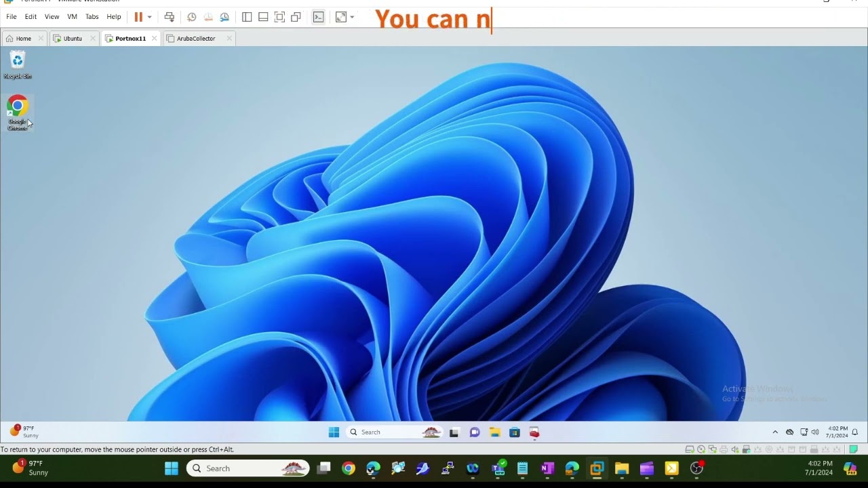Toggle the console view icon
868x488 pixels.
(319, 17)
